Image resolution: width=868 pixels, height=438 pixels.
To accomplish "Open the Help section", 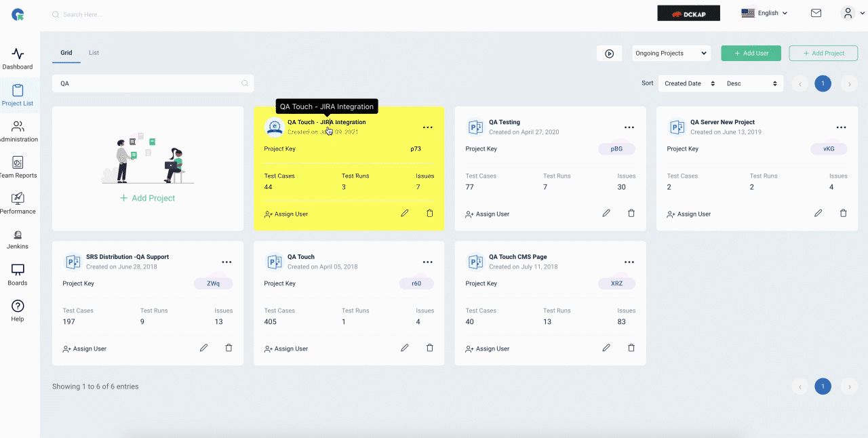I will (x=18, y=311).
